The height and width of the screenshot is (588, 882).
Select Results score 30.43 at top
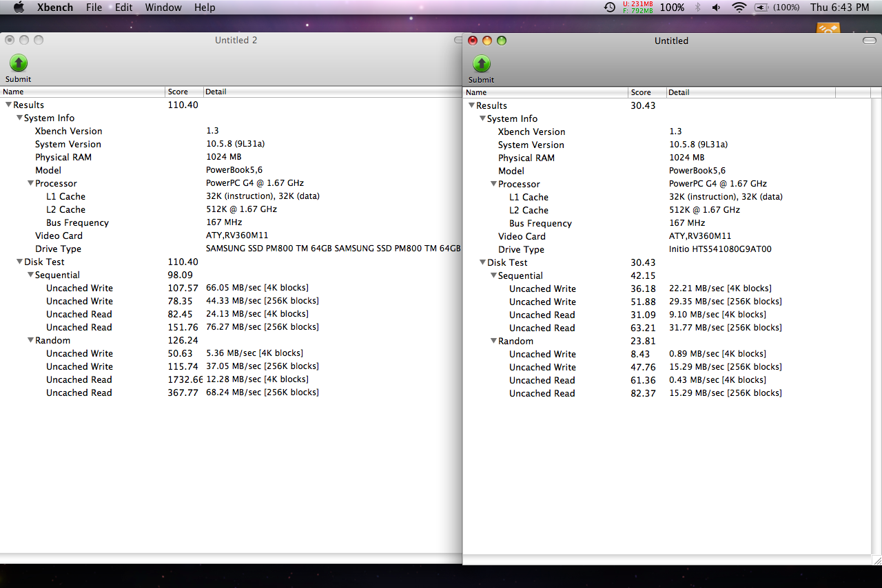pos(643,105)
